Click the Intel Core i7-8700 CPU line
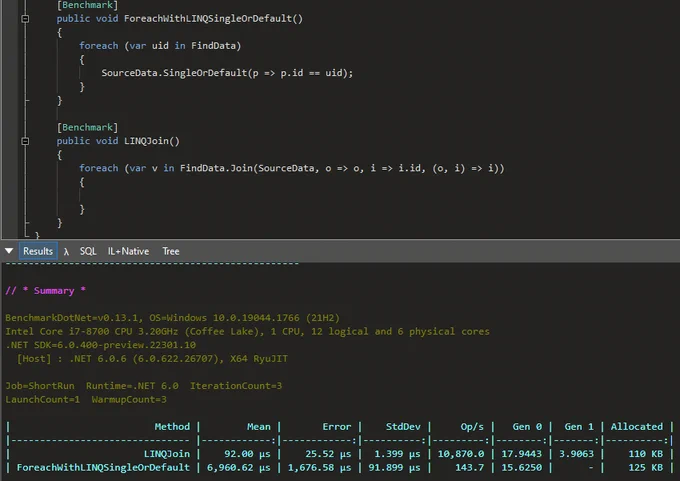 point(247,331)
